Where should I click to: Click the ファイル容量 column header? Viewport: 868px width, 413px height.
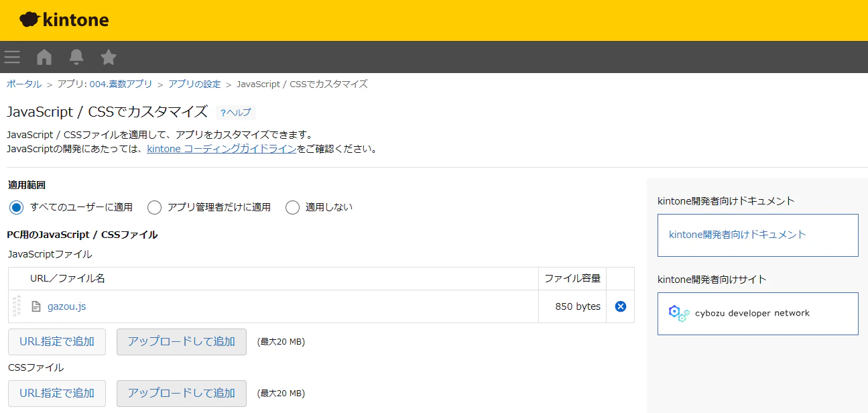[572, 278]
